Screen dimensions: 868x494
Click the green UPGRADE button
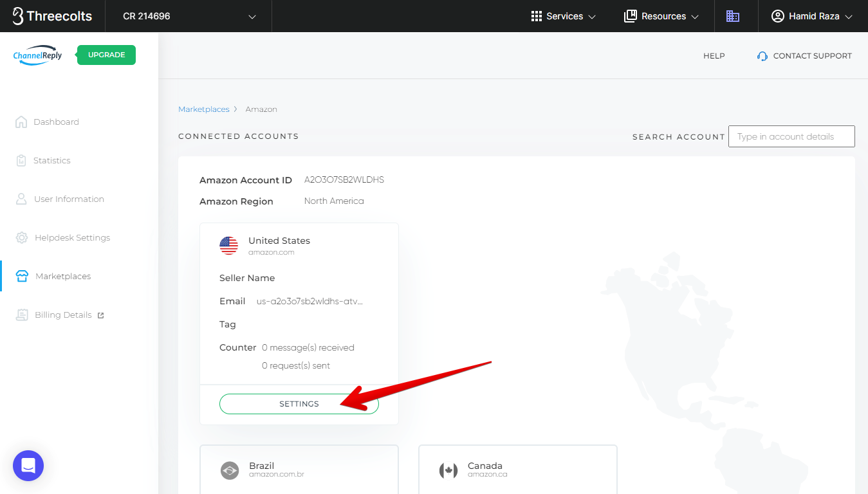pyautogui.click(x=106, y=55)
